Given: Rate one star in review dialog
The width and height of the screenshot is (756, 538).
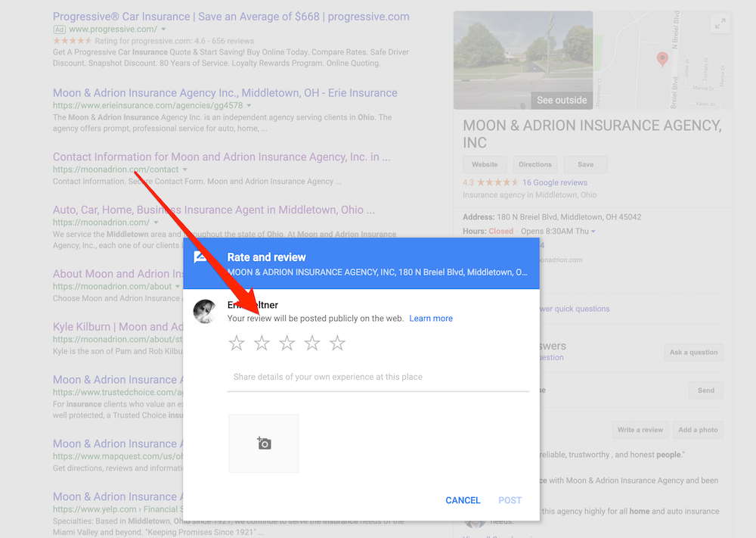Looking at the screenshot, I should 236,343.
